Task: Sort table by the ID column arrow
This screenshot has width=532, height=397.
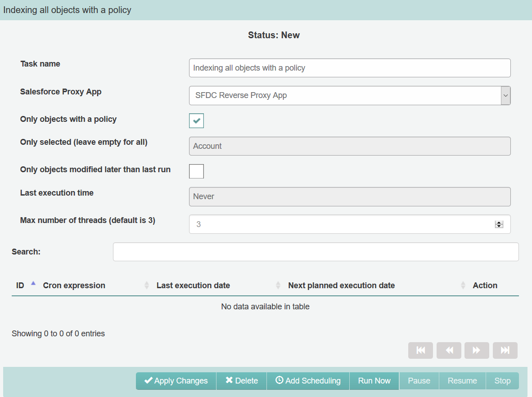Action: pyautogui.click(x=33, y=283)
